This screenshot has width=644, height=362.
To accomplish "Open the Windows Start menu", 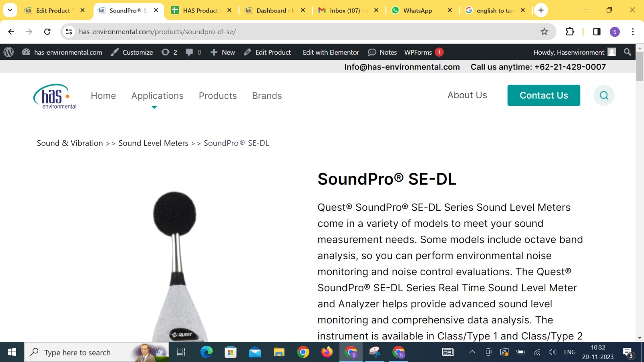I will [x=12, y=352].
